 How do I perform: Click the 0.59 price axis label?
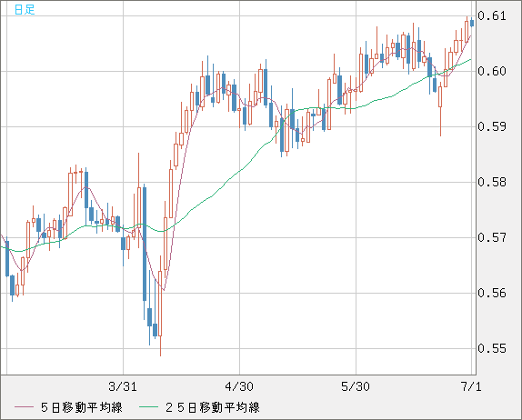click(x=492, y=126)
